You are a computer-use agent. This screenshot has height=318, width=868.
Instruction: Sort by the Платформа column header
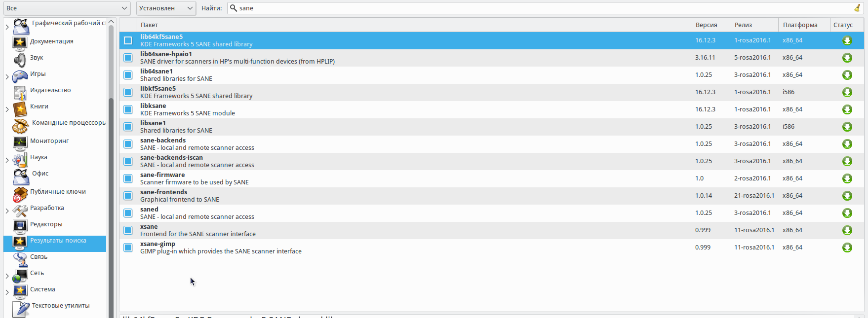coord(804,25)
